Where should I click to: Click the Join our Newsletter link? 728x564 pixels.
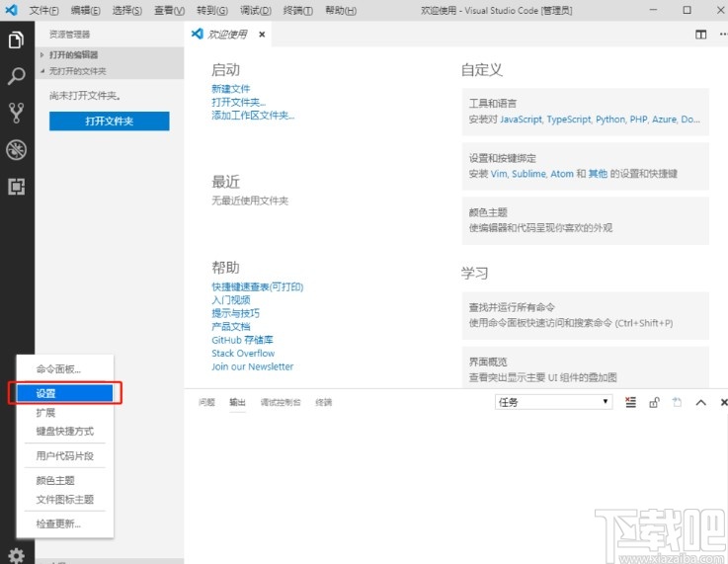tap(253, 366)
